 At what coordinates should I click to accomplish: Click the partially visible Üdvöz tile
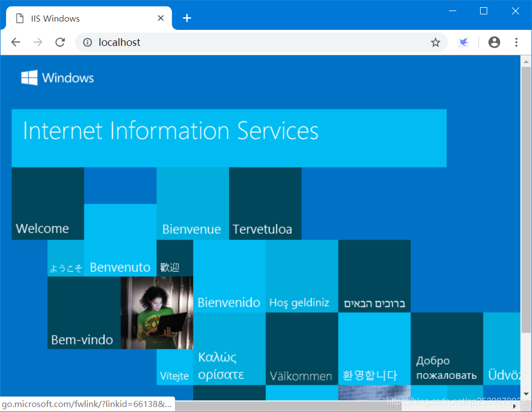coord(502,349)
